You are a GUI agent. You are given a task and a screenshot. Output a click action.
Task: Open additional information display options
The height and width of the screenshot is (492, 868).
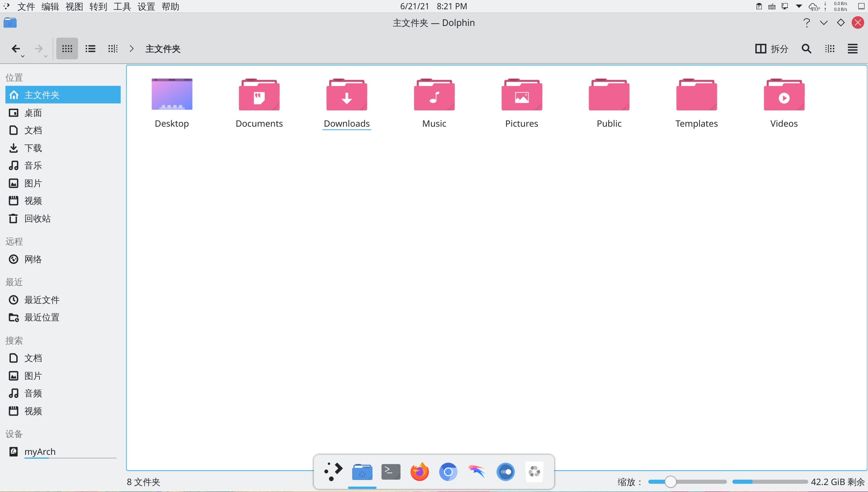(x=830, y=48)
